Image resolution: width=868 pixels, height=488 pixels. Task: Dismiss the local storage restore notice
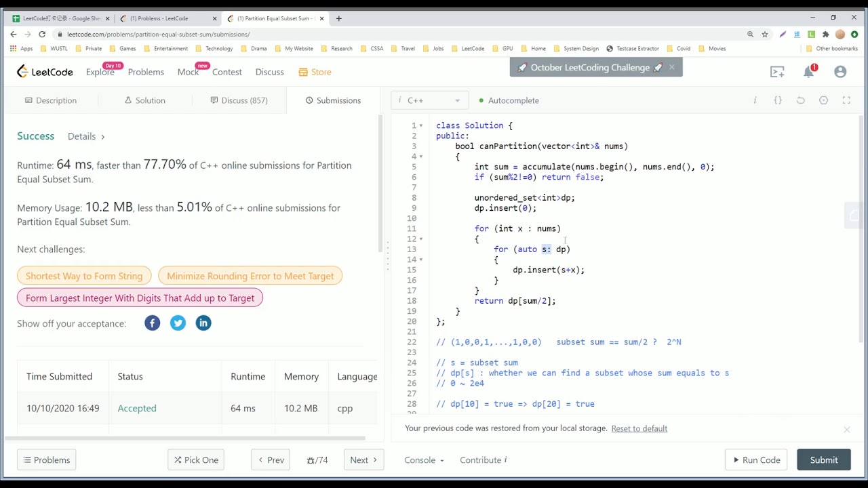coord(846,430)
